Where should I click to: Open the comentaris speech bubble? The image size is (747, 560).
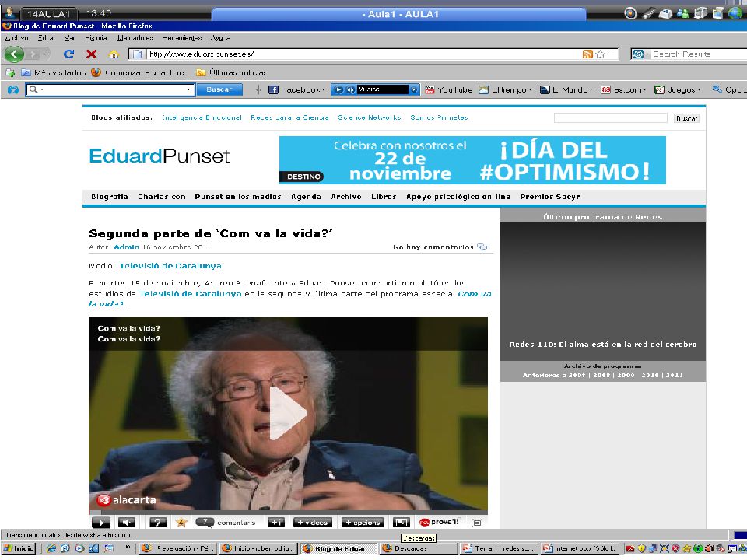point(205,523)
